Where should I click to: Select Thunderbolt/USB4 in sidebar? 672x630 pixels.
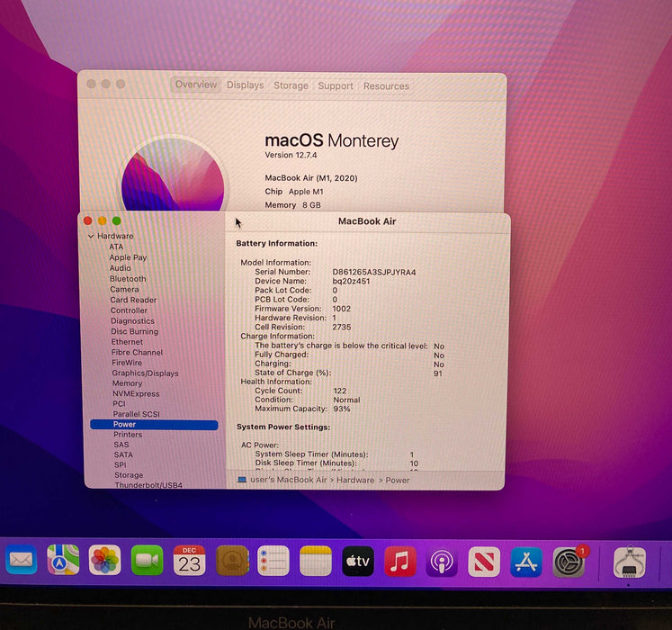tap(148, 485)
